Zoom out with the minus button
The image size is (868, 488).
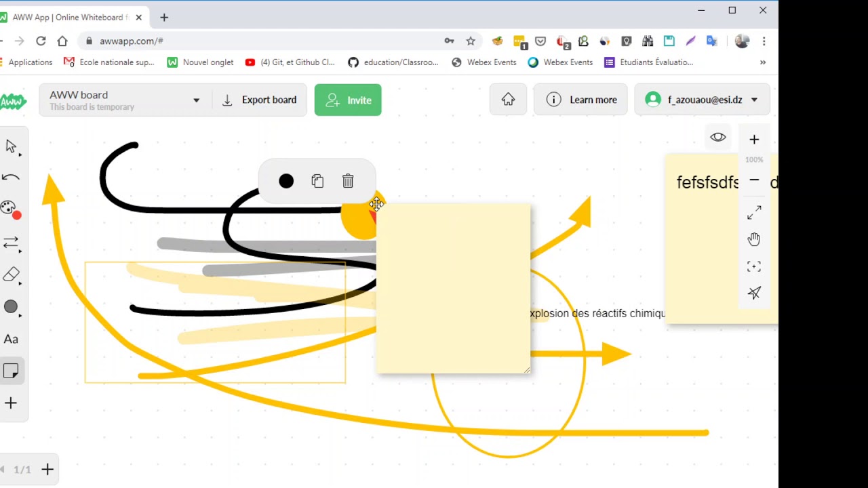754,180
